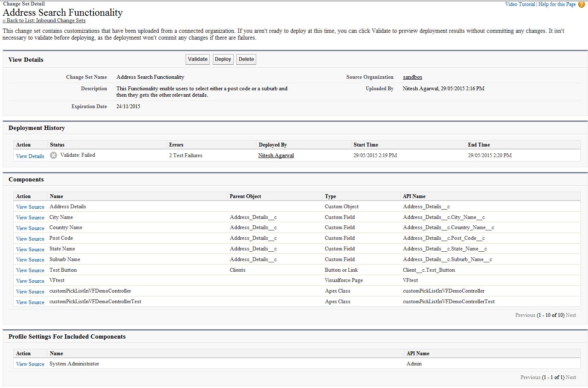View Source for City Name field

click(x=30, y=218)
